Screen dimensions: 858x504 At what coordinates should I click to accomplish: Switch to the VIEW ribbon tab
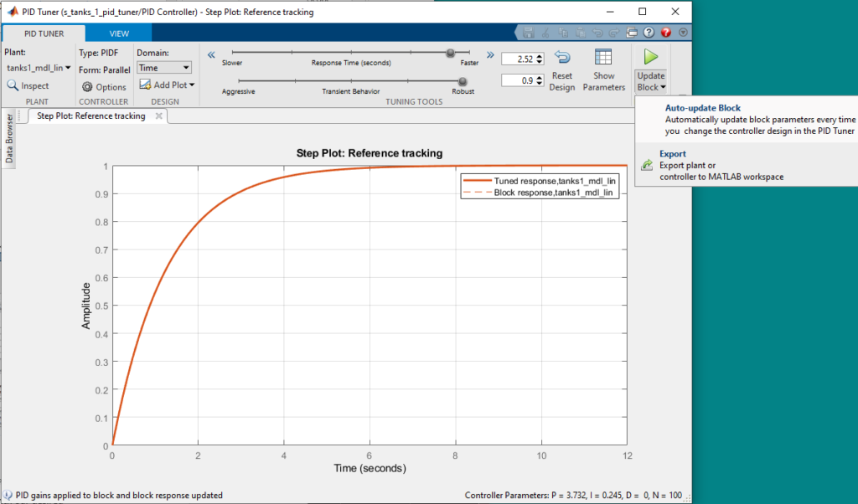tap(118, 33)
